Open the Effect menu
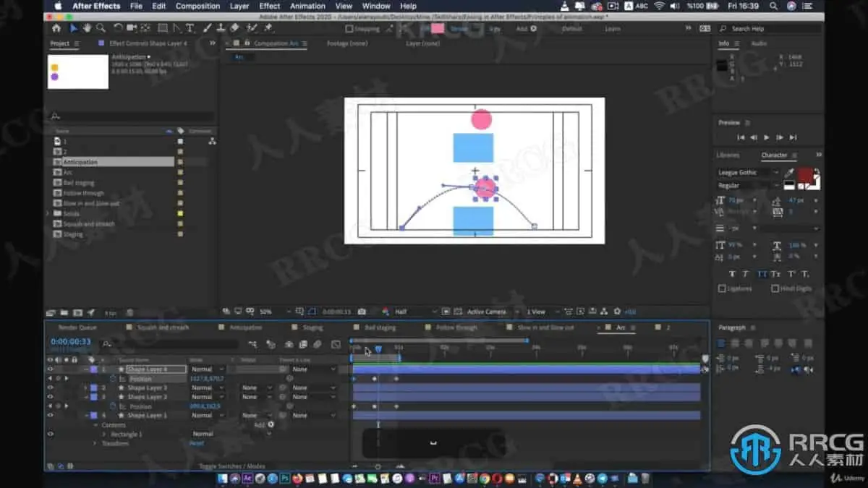Screen dimensions: 868x488 tap(269, 6)
